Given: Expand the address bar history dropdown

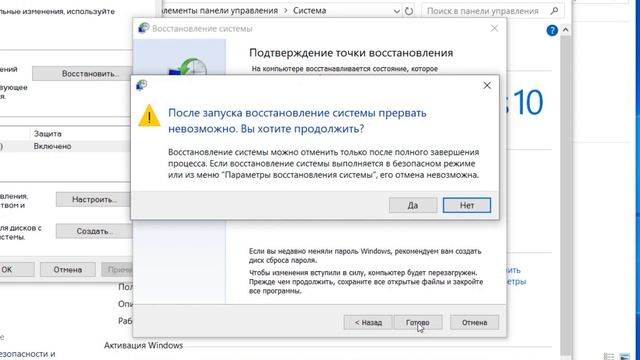Looking at the screenshot, I should [x=396, y=11].
